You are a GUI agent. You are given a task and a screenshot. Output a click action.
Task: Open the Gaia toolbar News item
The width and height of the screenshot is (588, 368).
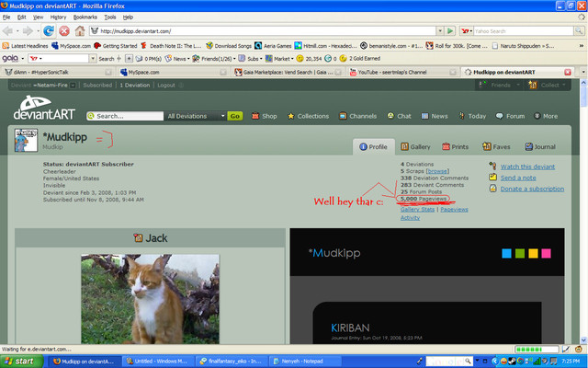coord(175,59)
